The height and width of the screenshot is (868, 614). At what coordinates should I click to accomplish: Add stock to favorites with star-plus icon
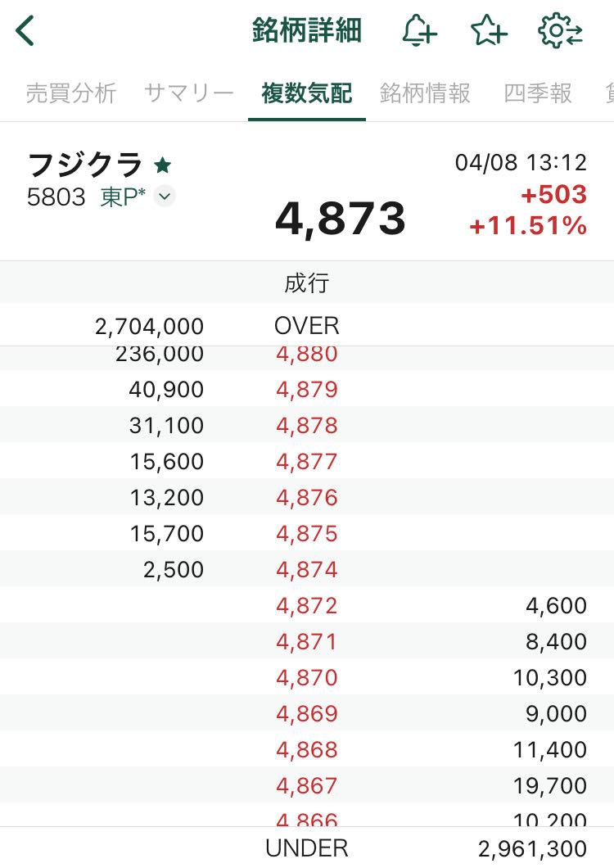tap(489, 32)
